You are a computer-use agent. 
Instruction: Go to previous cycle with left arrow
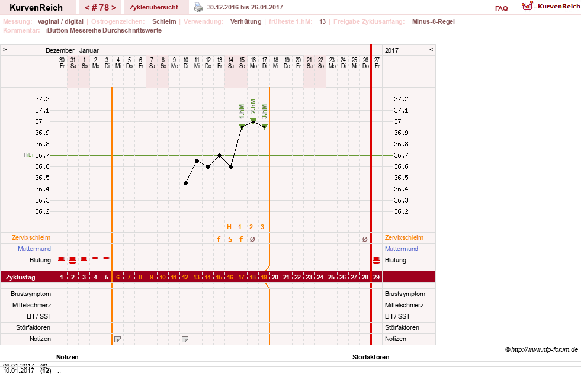coord(87,8)
